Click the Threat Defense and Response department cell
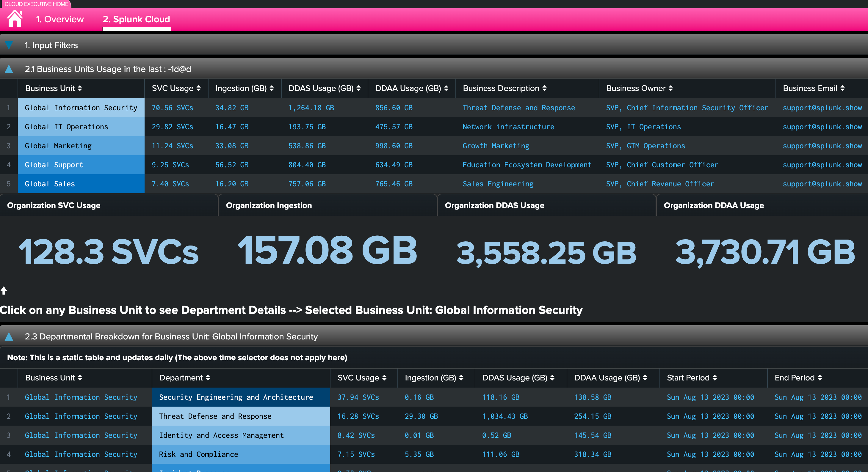The image size is (868, 472). click(241, 416)
